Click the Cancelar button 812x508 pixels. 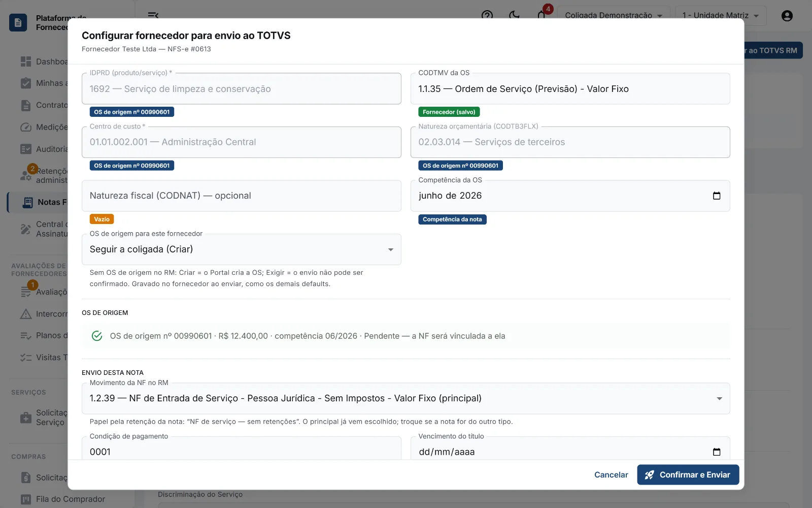[x=611, y=474]
